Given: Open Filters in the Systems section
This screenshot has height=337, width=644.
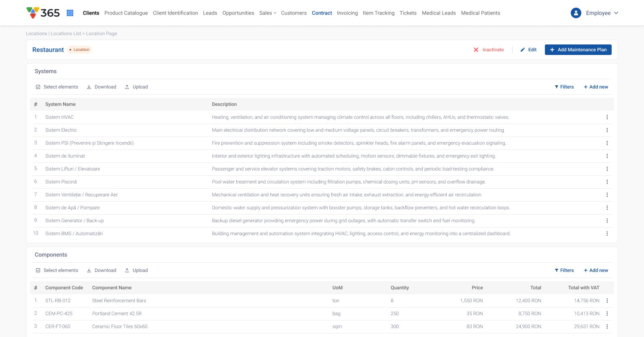Looking at the screenshot, I should (564, 87).
